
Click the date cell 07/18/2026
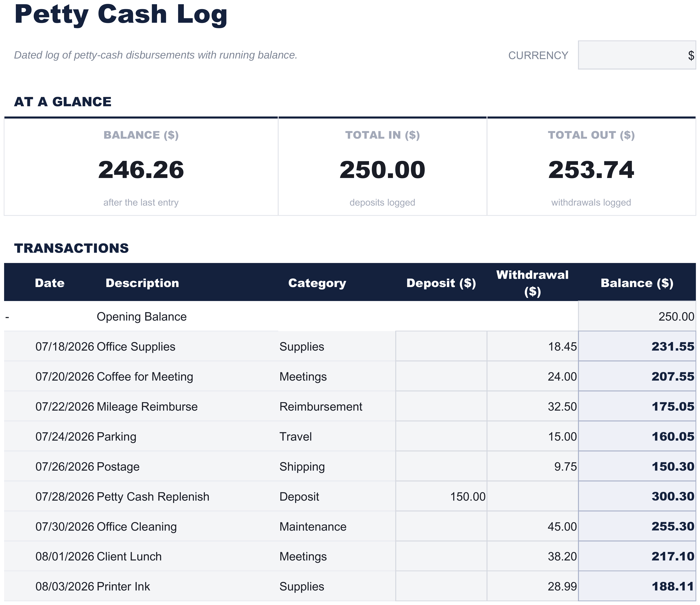[50, 346]
